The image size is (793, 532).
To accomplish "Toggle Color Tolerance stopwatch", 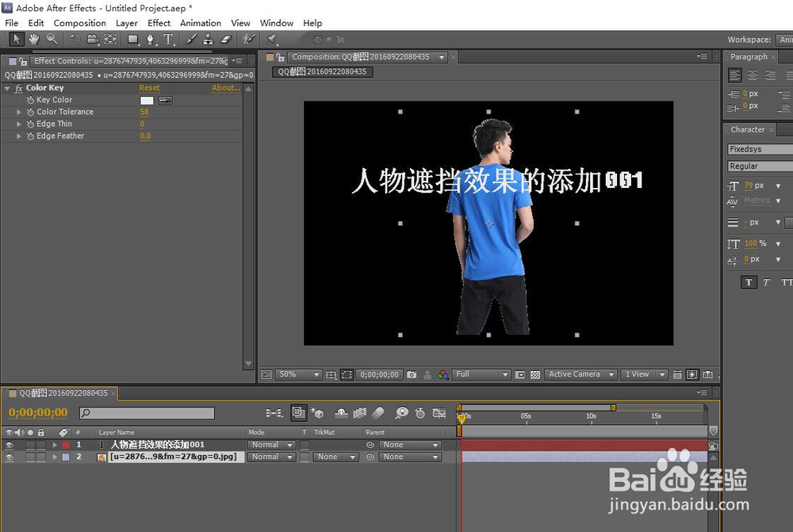I will 30,113.
